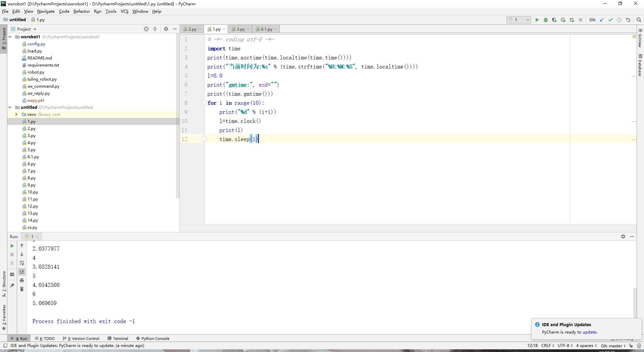
Task: Commit changes with Git green checkmark
Action: [x=610, y=20]
